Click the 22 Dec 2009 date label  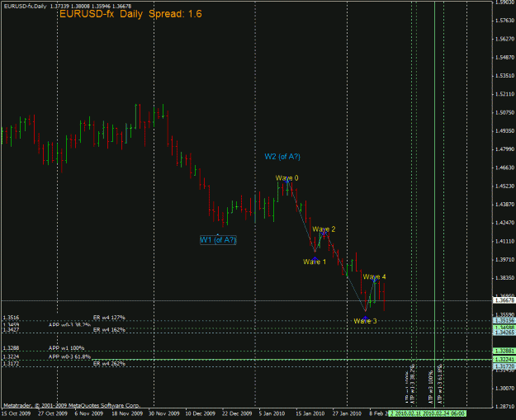(237, 413)
